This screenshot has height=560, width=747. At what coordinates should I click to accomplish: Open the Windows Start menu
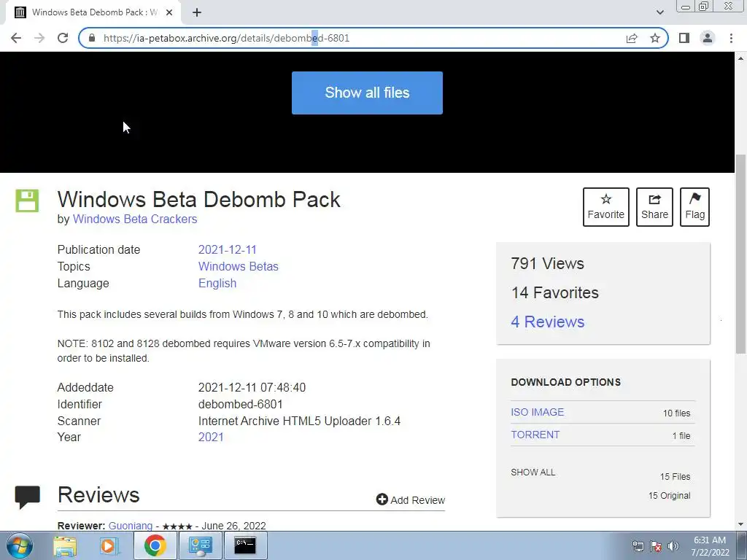20,545
